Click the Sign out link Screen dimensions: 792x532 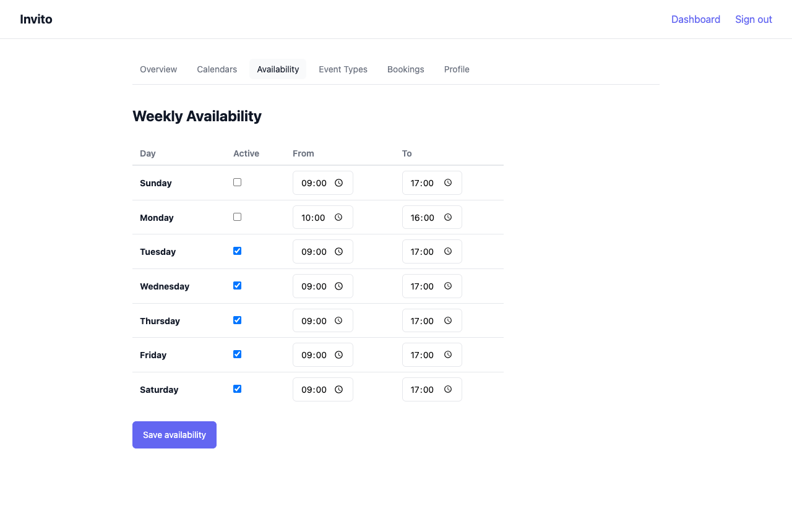(754, 19)
